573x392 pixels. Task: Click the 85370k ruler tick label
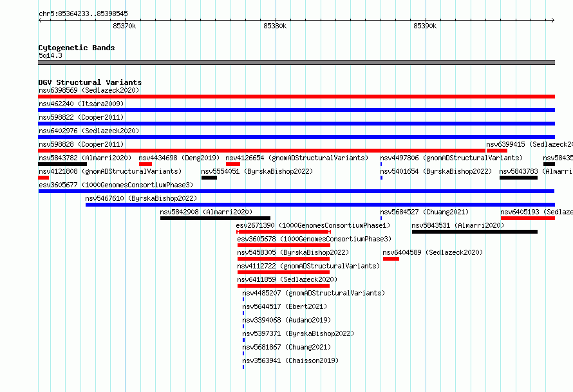point(124,26)
